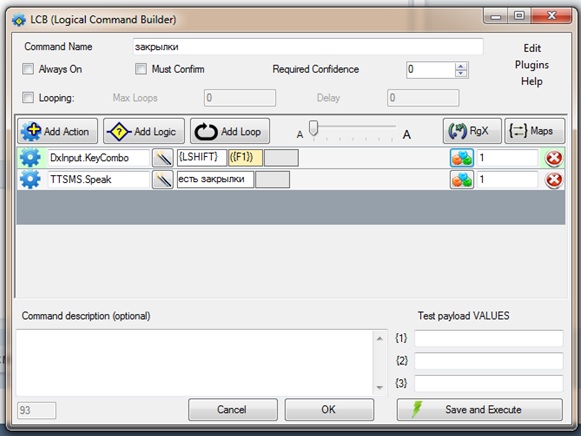This screenshot has width=581, height=436.
Task: Toggle the Looping checkbox
Action: click(x=28, y=98)
